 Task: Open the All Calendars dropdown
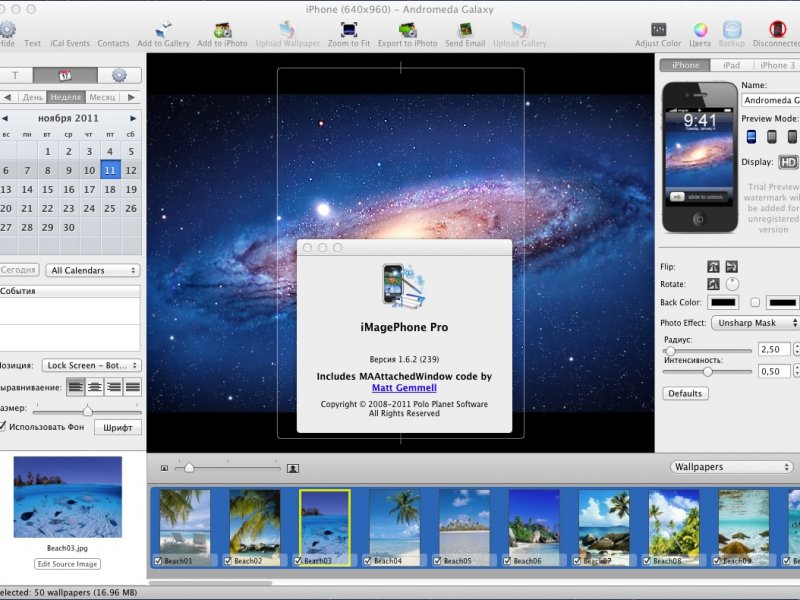(x=93, y=270)
